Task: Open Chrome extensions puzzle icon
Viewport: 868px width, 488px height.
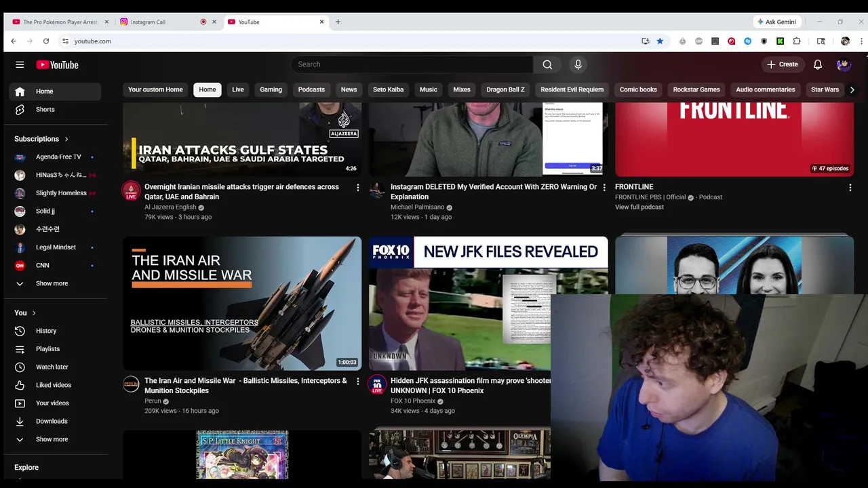Action: click(797, 41)
